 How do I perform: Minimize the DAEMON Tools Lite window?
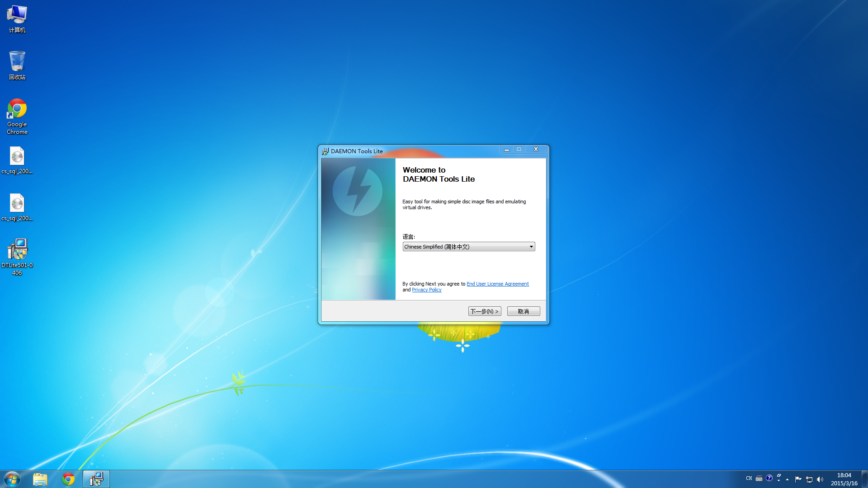(506, 150)
